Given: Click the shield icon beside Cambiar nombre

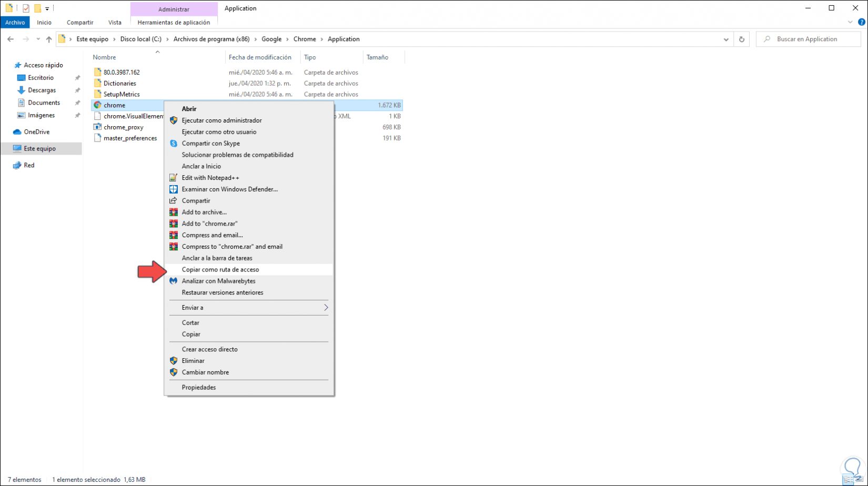Looking at the screenshot, I should click(x=174, y=372).
